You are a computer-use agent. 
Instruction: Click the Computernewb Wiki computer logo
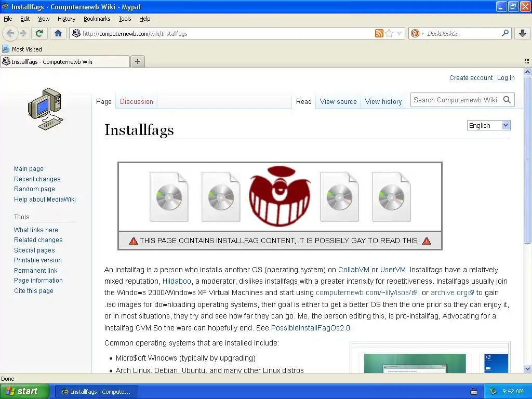[46, 109]
